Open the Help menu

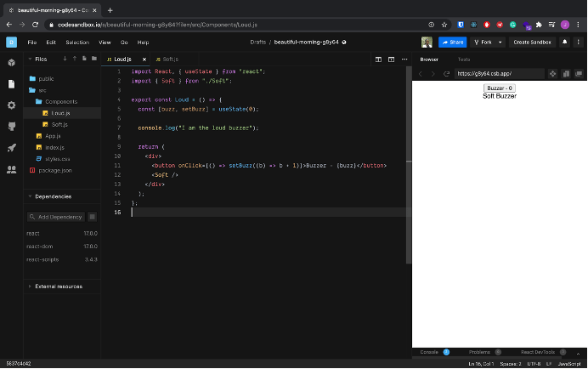point(143,43)
